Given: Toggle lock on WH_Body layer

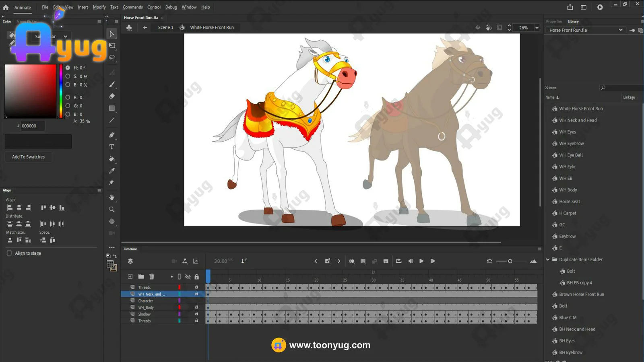Looking at the screenshot, I should coord(196,307).
